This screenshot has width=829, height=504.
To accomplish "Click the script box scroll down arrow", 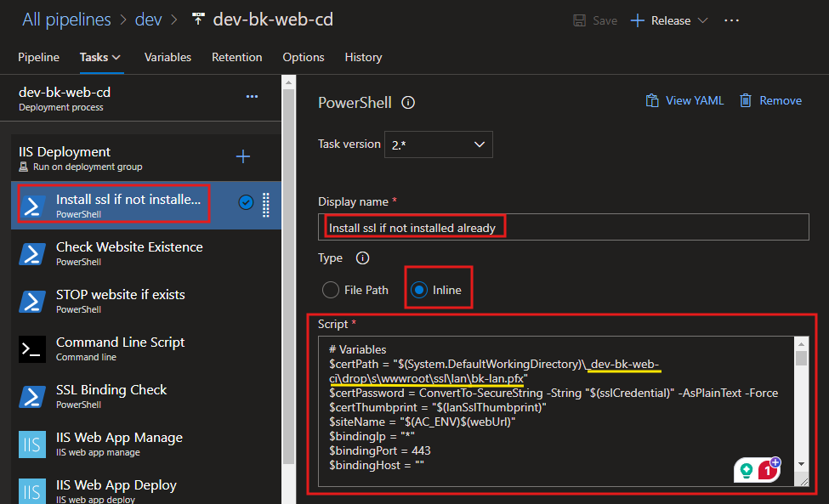I will [x=802, y=464].
